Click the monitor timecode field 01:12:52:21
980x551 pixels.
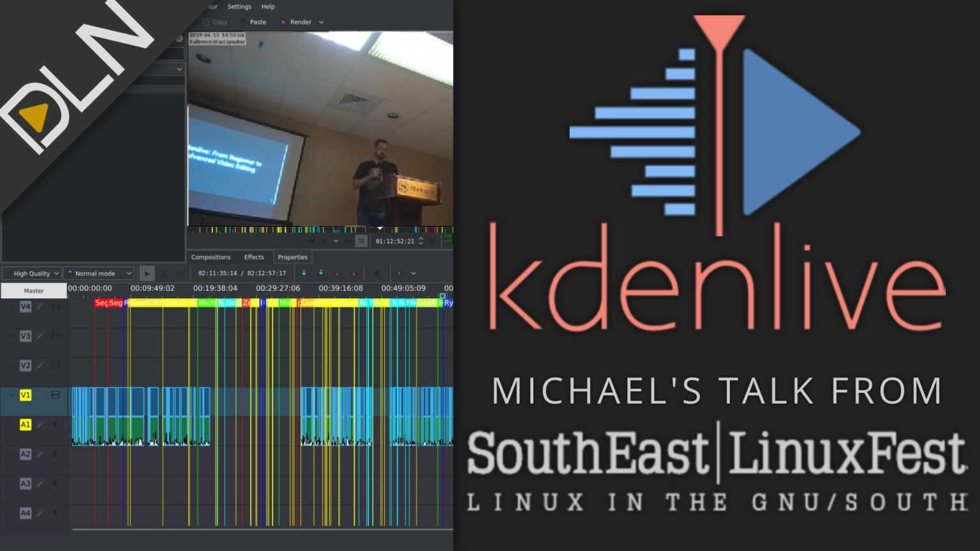tap(394, 241)
